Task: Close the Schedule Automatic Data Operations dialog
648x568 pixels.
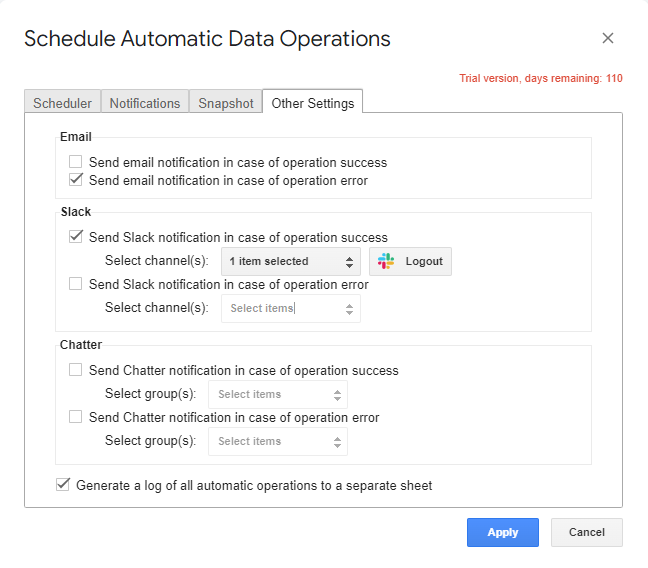Action: tap(608, 38)
